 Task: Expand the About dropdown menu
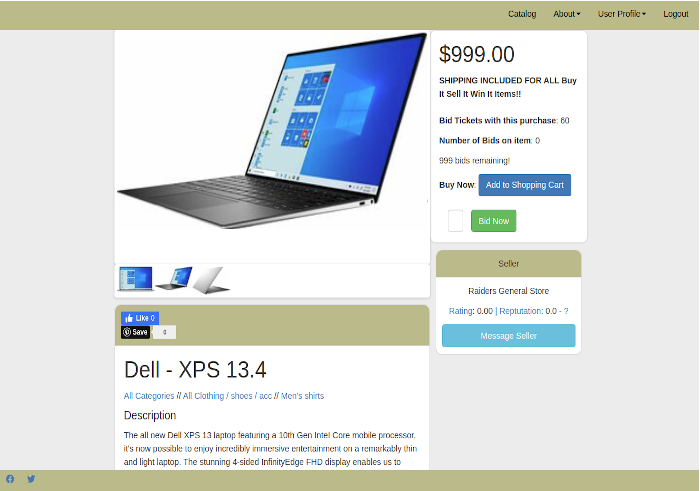pyautogui.click(x=567, y=14)
